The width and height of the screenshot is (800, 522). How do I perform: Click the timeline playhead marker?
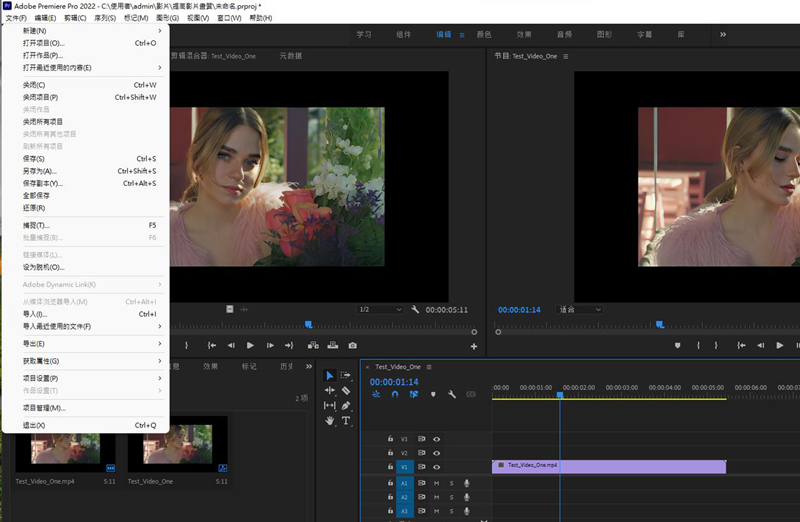(560, 394)
